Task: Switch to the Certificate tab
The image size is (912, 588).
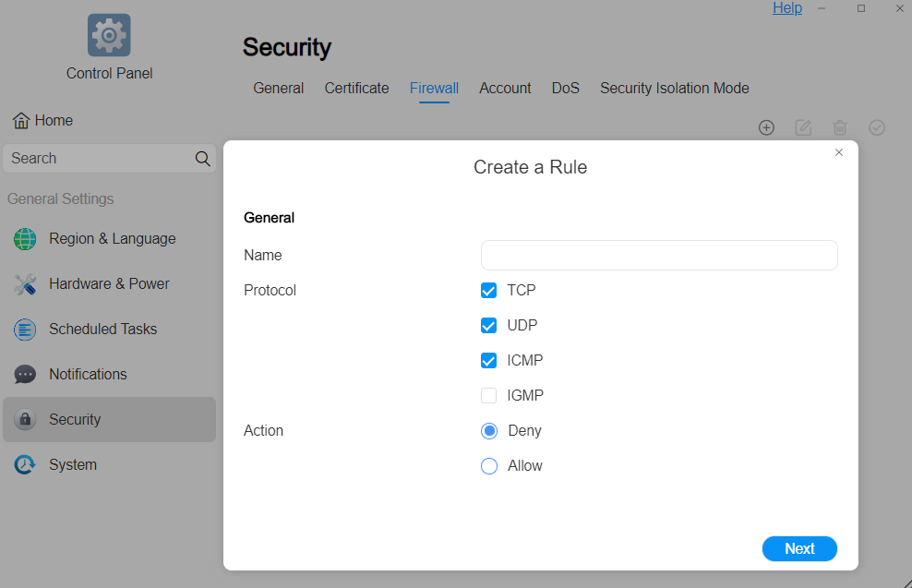Action: coord(356,89)
